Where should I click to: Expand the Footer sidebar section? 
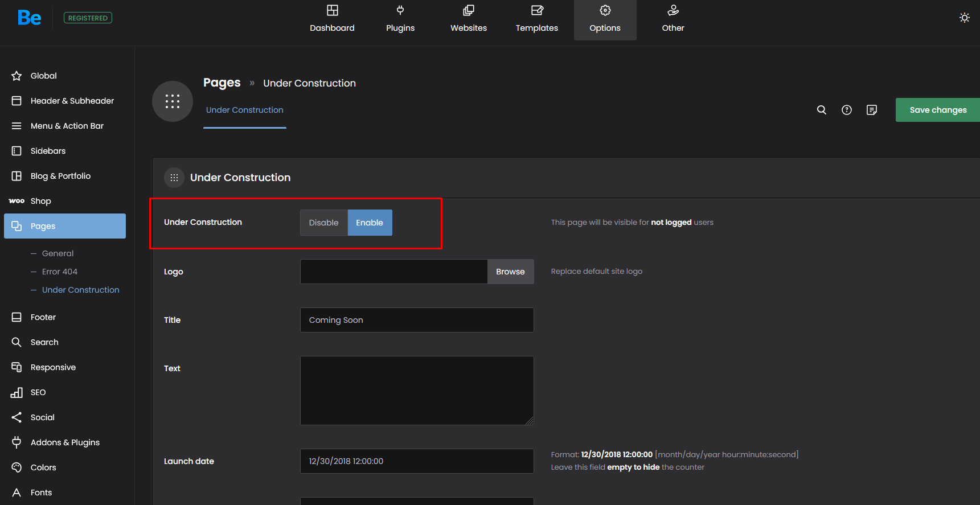pos(43,317)
